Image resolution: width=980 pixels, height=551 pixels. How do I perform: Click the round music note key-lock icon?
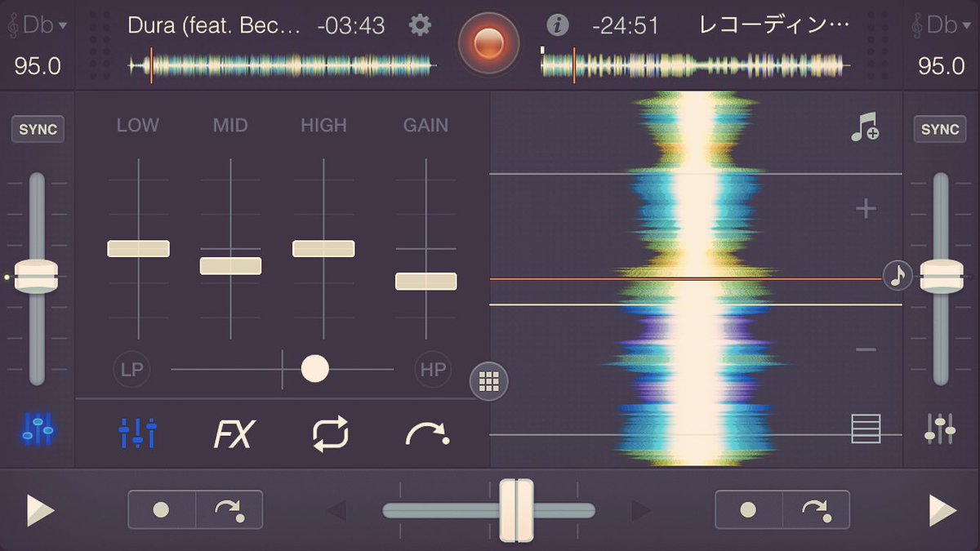(898, 276)
